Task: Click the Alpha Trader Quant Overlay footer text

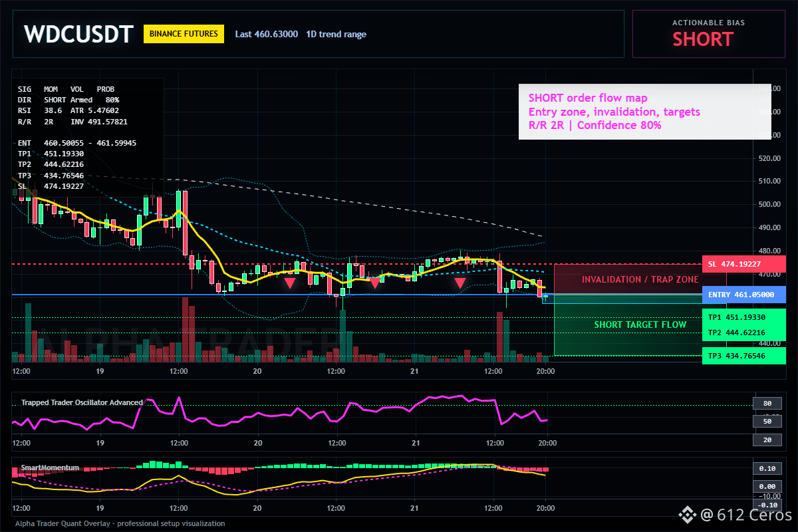Action: pyautogui.click(x=120, y=523)
